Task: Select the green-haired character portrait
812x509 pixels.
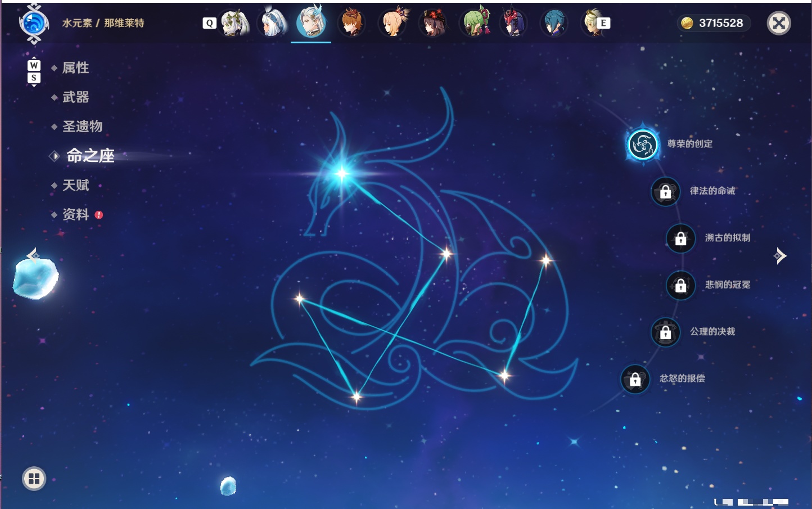Action: click(x=474, y=23)
